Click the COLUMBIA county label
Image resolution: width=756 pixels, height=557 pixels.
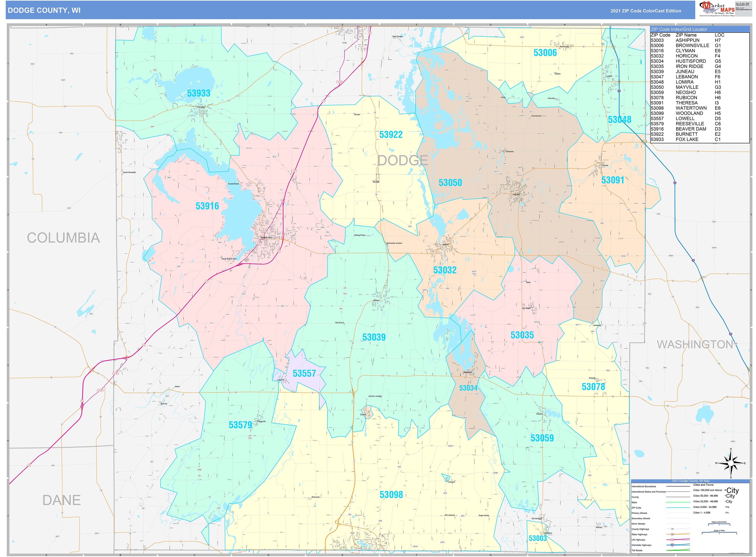[63, 238]
